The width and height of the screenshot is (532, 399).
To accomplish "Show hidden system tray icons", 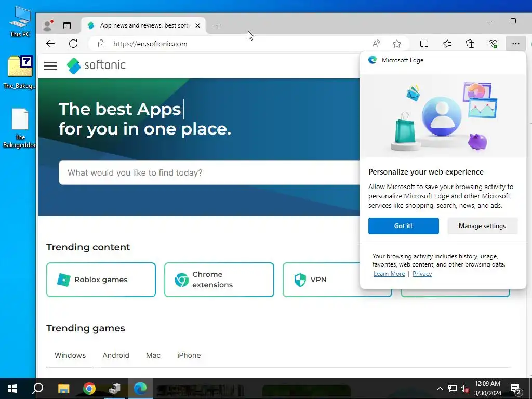I will (x=440, y=389).
